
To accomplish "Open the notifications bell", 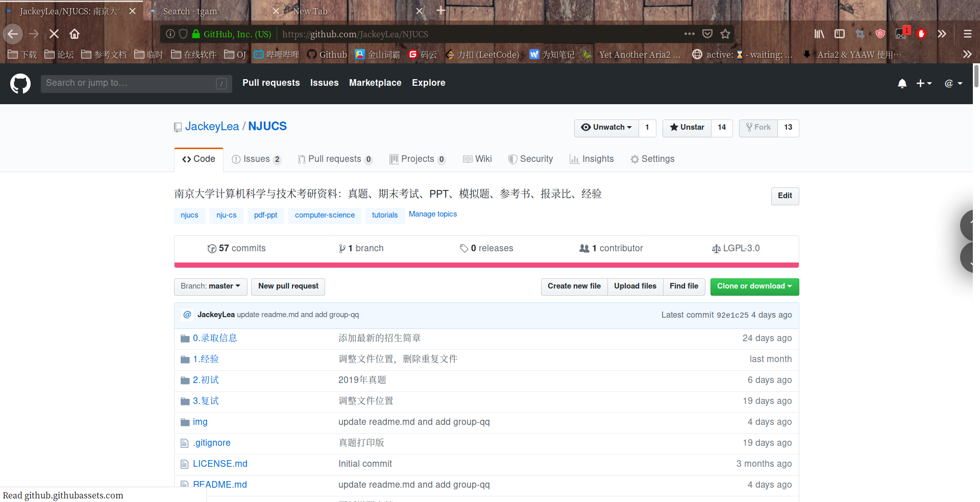I will 902,83.
